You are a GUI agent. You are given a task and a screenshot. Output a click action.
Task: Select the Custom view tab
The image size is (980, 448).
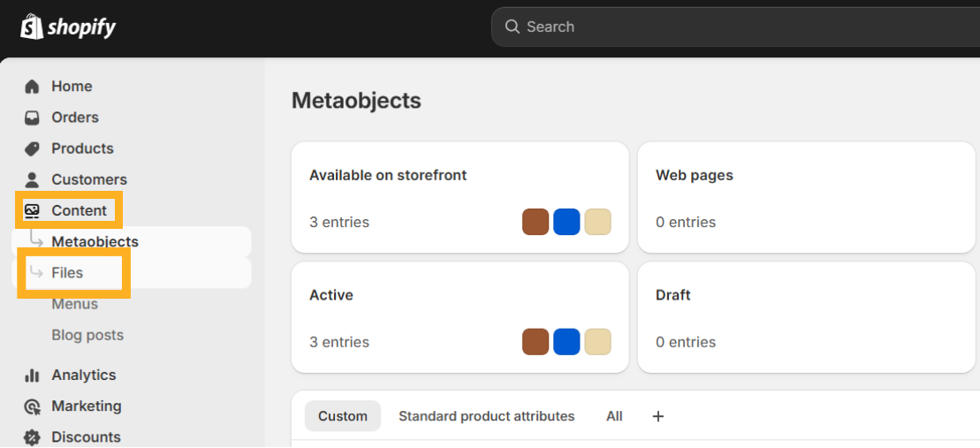tap(342, 416)
